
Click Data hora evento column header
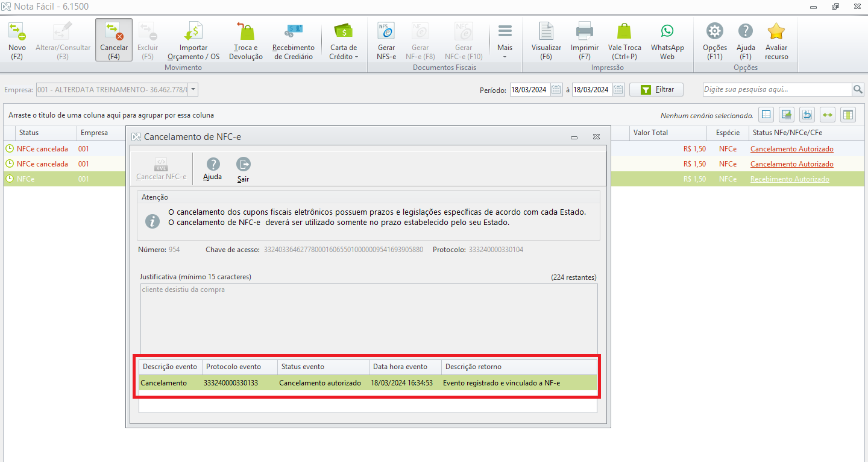[x=405, y=367]
